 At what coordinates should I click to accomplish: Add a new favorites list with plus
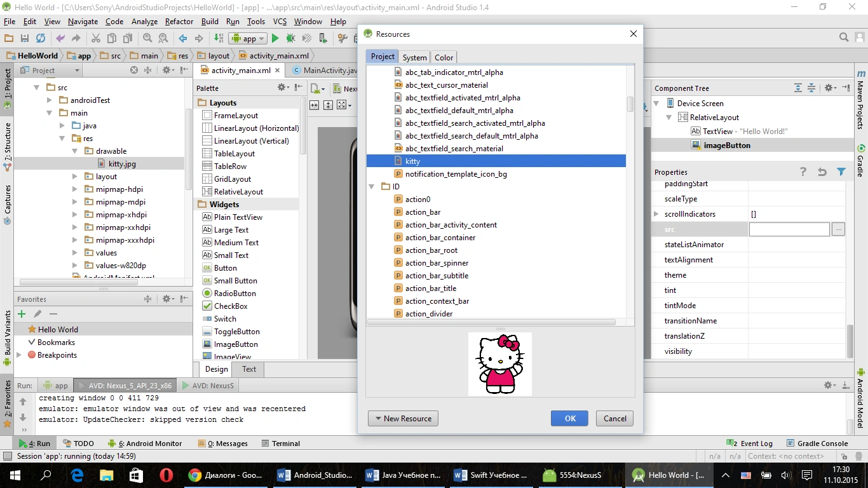[22, 314]
